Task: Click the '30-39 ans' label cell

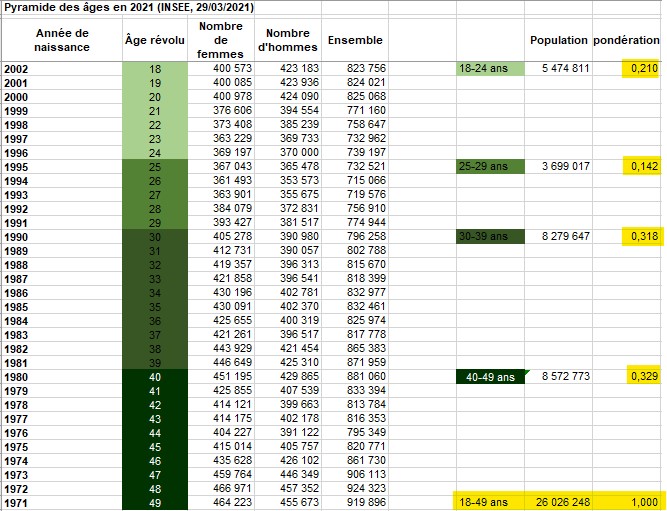Action: [490, 237]
